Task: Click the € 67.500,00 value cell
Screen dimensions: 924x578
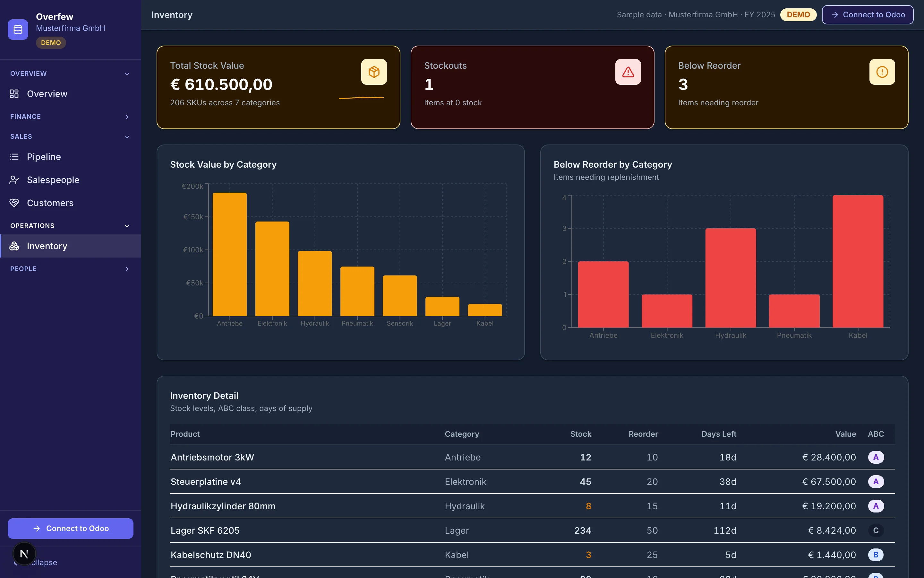Action: tap(829, 482)
